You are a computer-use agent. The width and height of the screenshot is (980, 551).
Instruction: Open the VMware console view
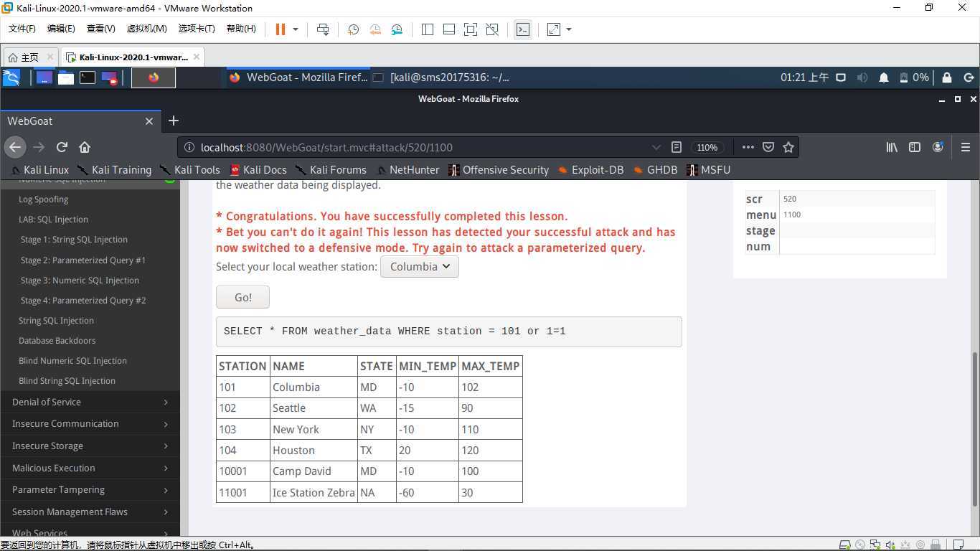click(523, 29)
